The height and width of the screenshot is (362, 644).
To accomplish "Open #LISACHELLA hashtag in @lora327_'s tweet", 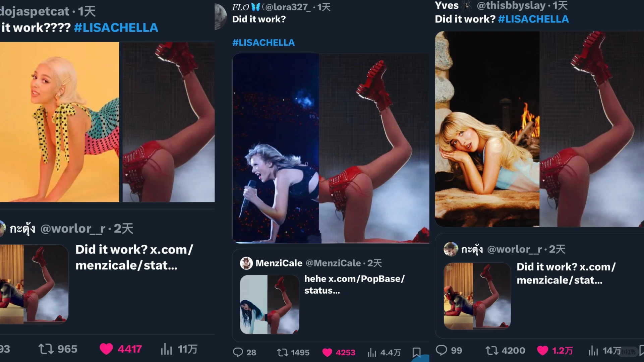I will (x=264, y=43).
